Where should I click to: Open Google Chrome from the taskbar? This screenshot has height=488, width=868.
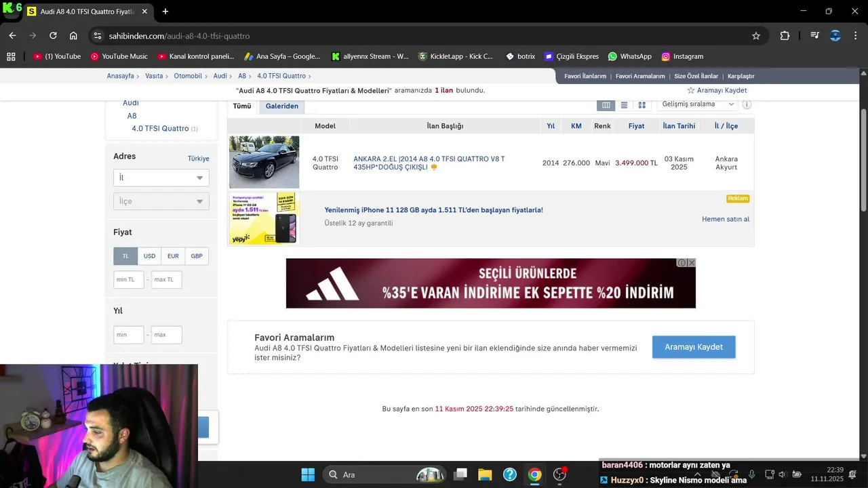(535, 474)
